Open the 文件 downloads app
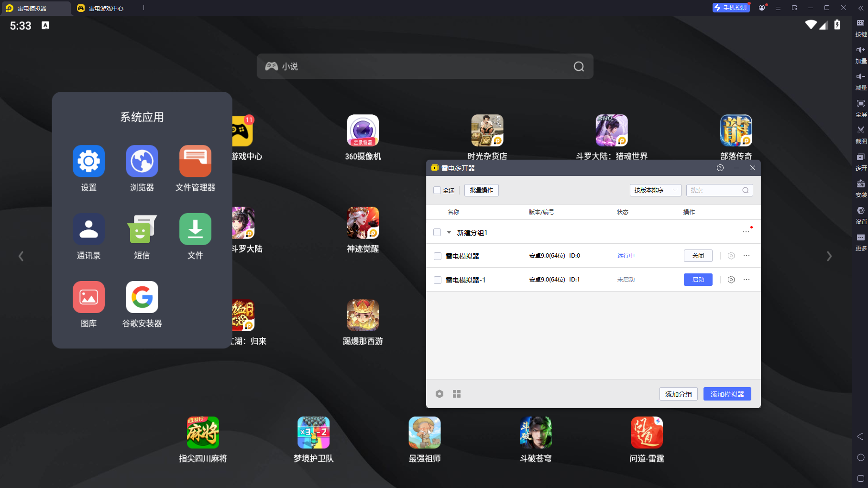The width and height of the screenshot is (868, 488). 195,229
